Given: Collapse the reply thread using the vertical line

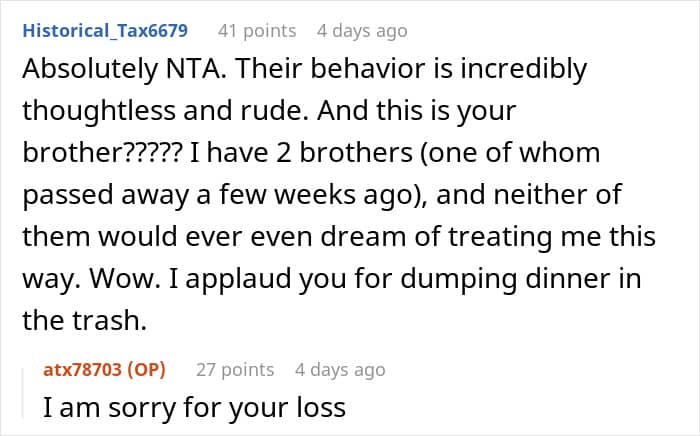Looking at the screenshot, I should point(23,393).
